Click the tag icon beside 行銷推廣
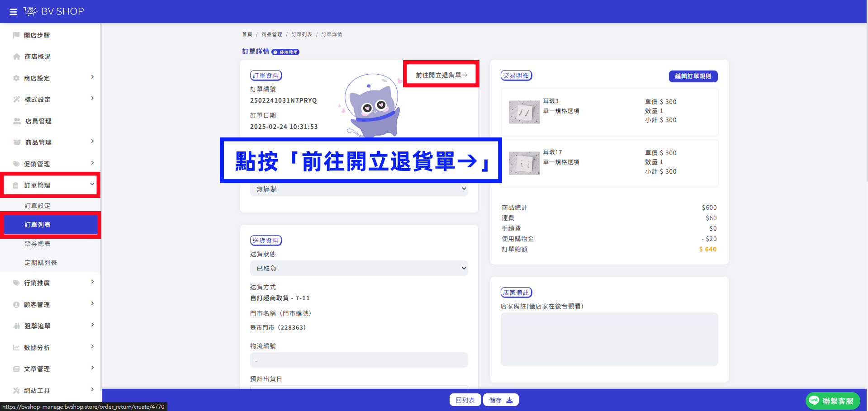The width and height of the screenshot is (868, 411). pos(16,283)
